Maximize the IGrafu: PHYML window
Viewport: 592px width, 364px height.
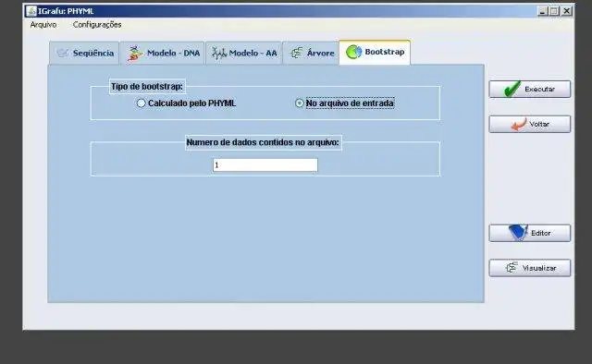554,11
